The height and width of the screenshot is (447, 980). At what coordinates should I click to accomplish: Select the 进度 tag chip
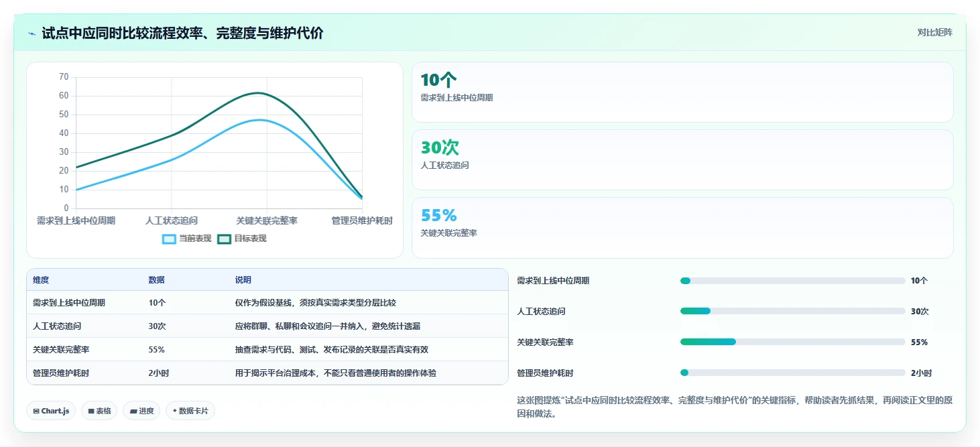141,411
